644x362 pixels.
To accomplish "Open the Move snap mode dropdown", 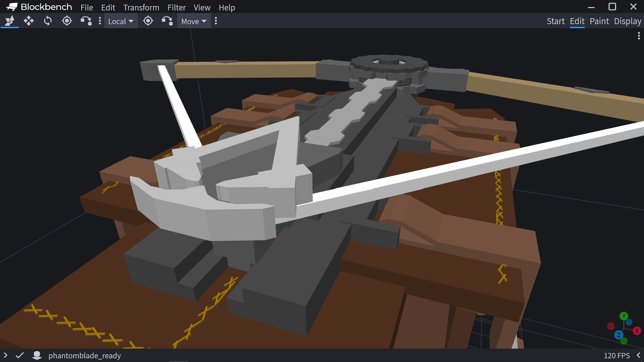I will (194, 21).
